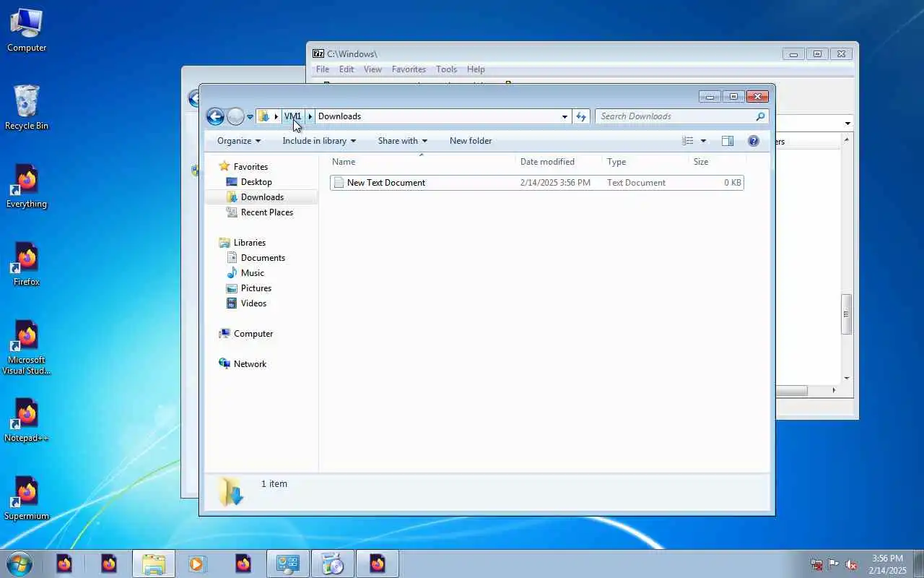Click the New Text Document file icon
This screenshot has height=578, width=924.
click(x=339, y=183)
